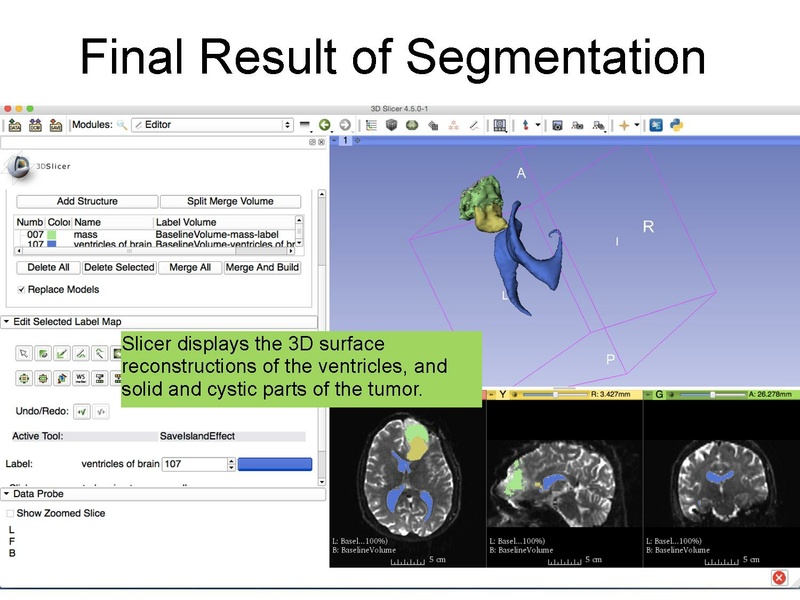The width and height of the screenshot is (800, 600).
Task: Select the arrow tool in the Editor toolbox
Action: click(23, 352)
